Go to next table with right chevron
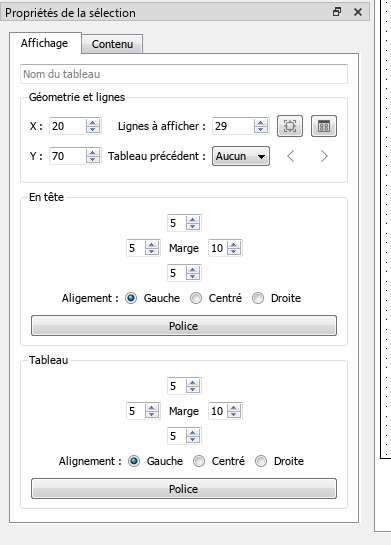The height and width of the screenshot is (545, 391). (x=324, y=156)
